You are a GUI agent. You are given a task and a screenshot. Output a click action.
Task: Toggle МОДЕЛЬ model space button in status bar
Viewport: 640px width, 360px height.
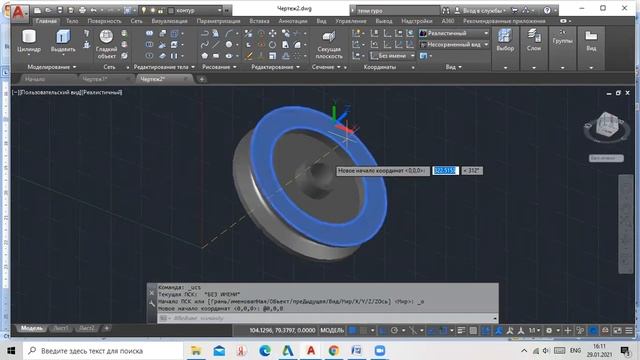[x=332, y=330]
